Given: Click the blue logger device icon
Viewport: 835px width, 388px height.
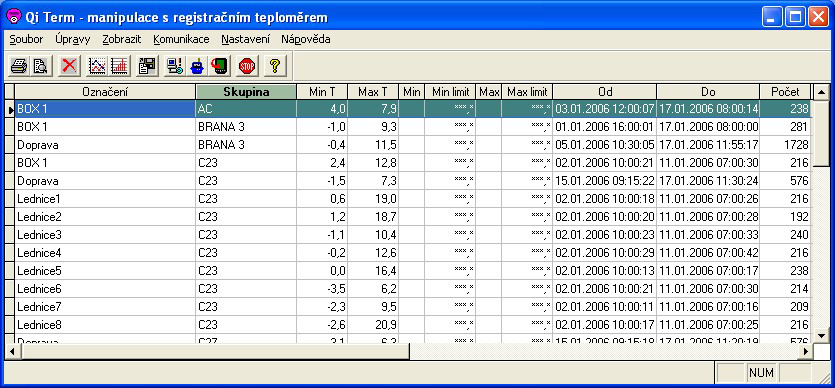Looking at the screenshot, I should click(x=197, y=66).
